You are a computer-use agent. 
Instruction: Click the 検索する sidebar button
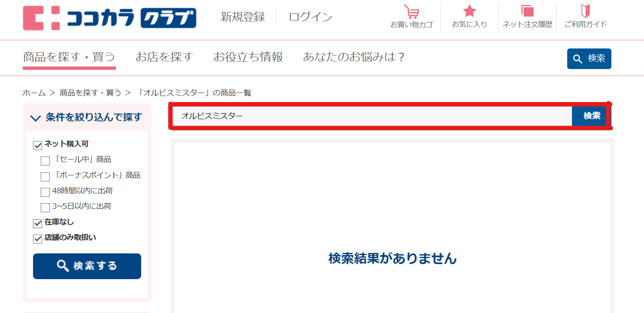[87, 266]
